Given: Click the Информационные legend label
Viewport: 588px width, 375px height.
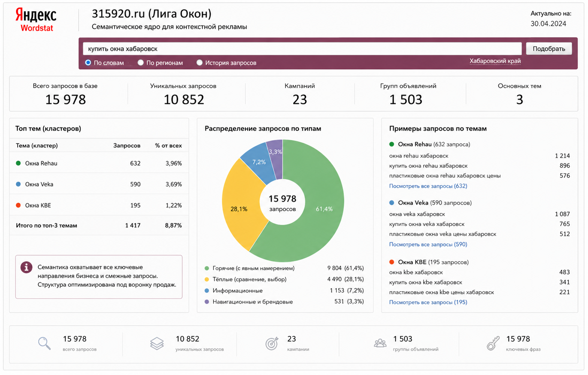Looking at the screenshot, I should pos(237,291).
